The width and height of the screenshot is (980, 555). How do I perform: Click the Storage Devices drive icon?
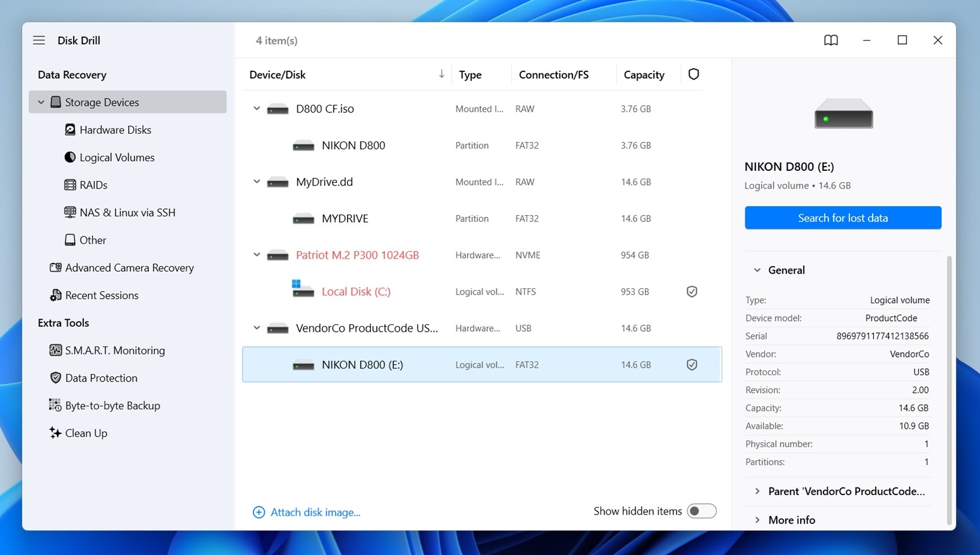[x=56, y=102]
